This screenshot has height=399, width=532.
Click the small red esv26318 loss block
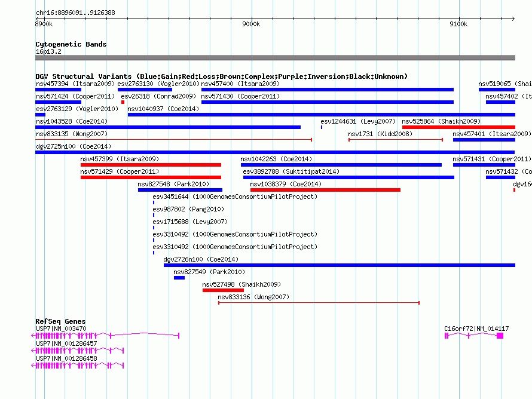[x=123, y=102]
